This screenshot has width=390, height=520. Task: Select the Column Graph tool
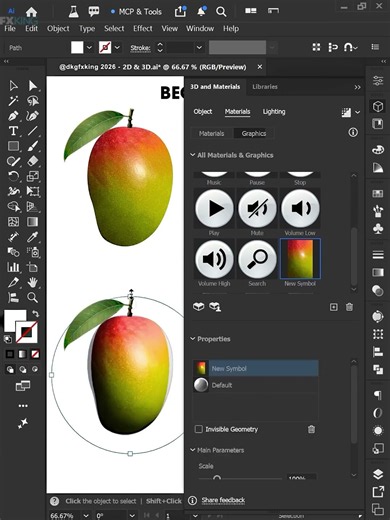pyautogui.click(x=13, y=267)
